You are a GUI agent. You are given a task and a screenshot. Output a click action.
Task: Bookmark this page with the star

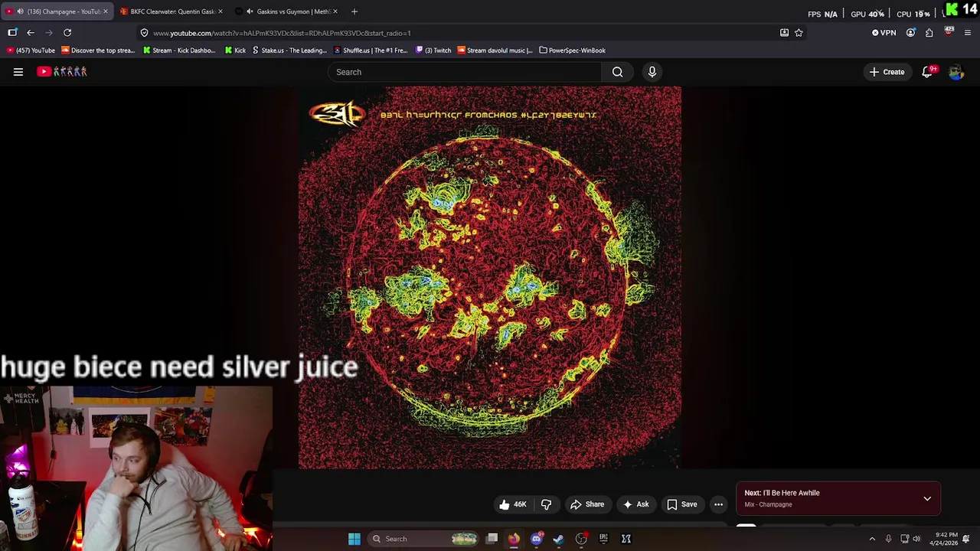[799, 33]
